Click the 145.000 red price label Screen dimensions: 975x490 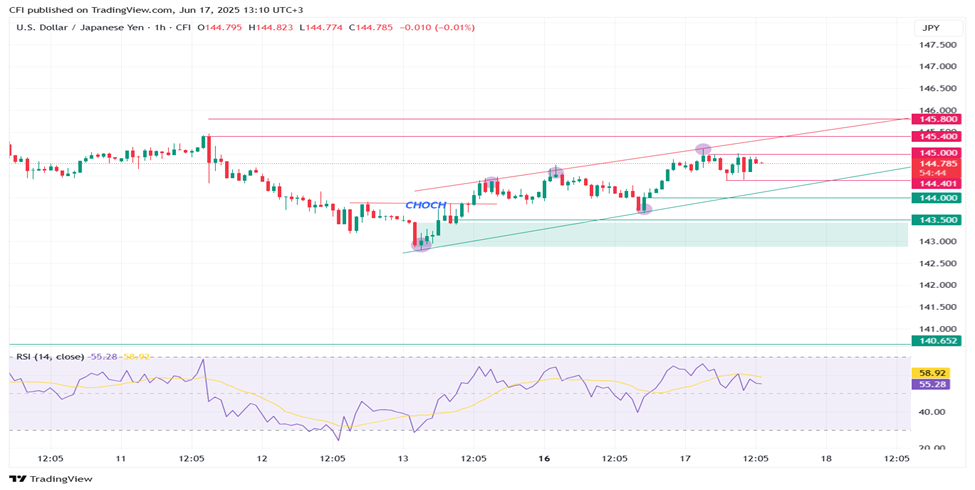[936, 153]
